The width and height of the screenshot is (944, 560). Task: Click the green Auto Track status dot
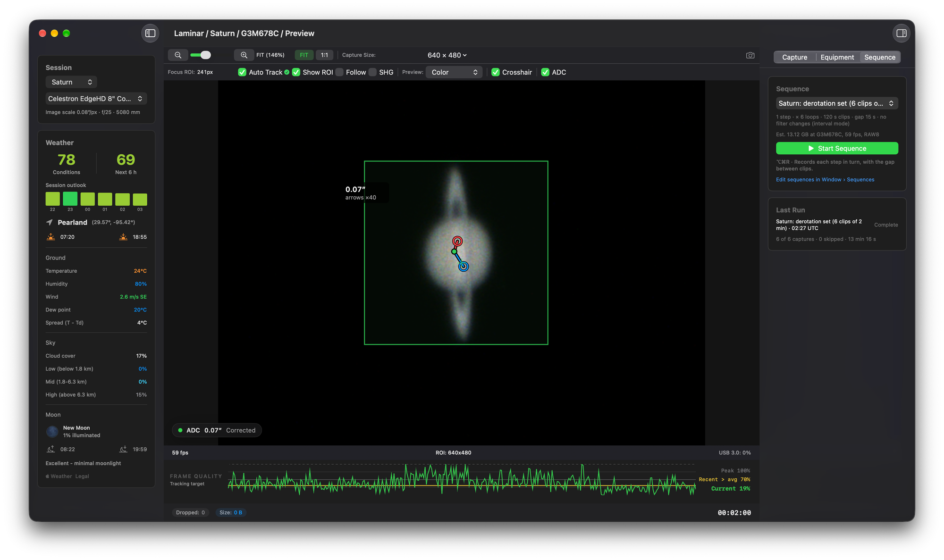click(287, 72)
